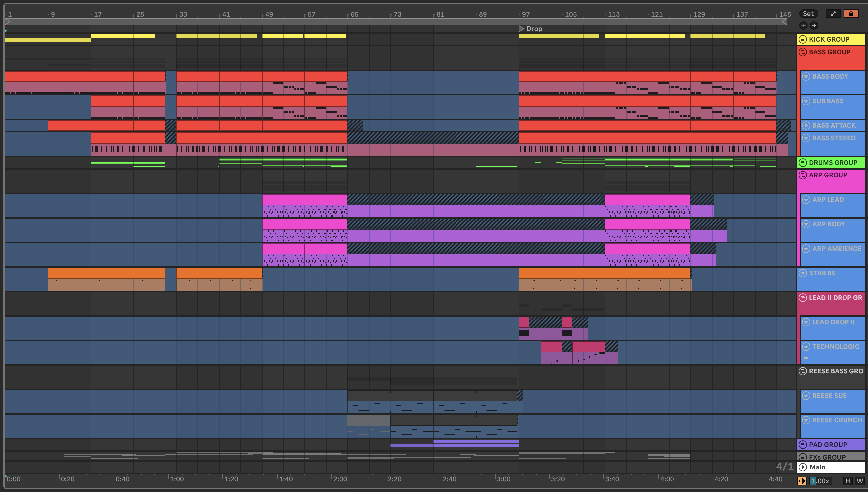
Task: Jump to next locator arrow
Action: click(x=814, y=25)
